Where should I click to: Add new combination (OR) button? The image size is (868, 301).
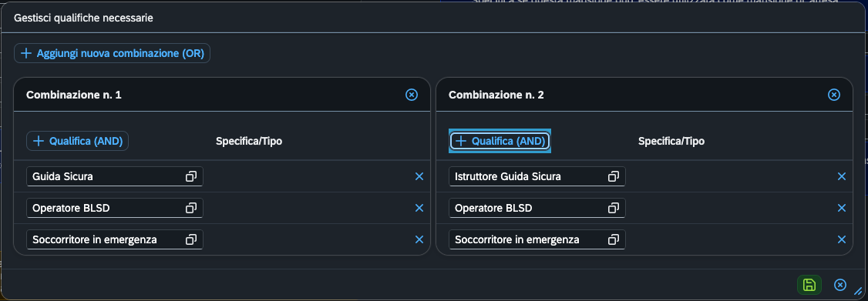click(113, 53)
